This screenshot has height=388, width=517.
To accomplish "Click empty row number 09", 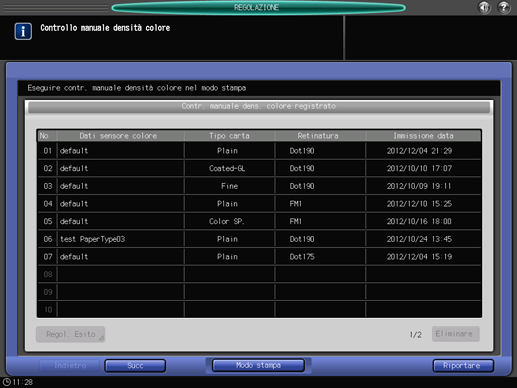I will (x=259, y=292).
